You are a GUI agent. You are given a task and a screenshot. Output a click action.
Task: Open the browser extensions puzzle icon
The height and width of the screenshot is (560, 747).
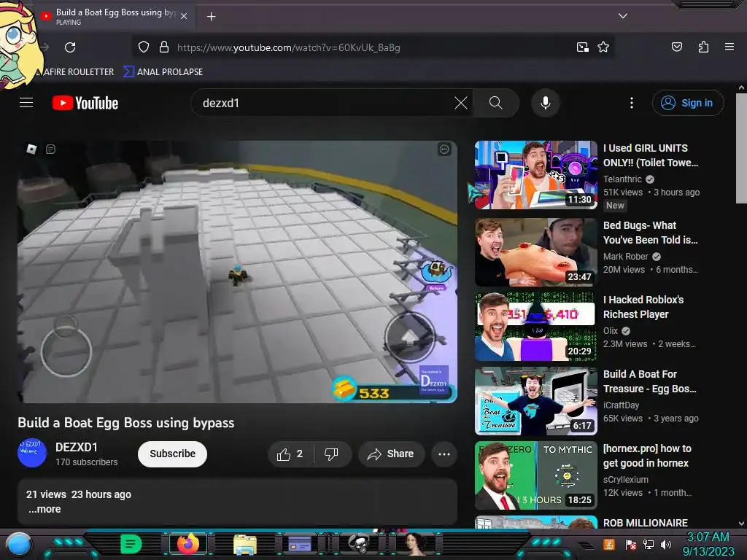point(703,47)
